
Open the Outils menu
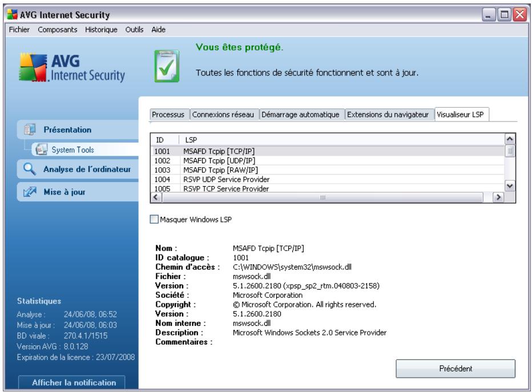[134, 30]
